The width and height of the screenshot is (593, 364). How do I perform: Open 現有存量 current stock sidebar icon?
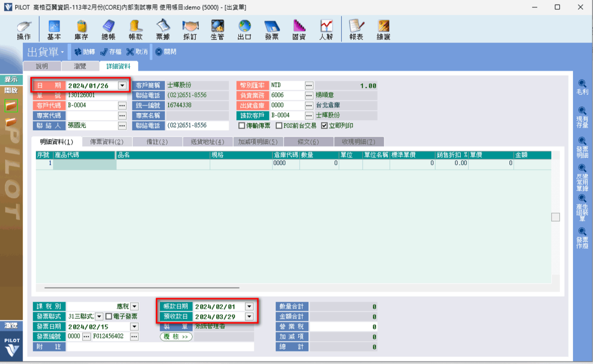(x=582, y=117)
